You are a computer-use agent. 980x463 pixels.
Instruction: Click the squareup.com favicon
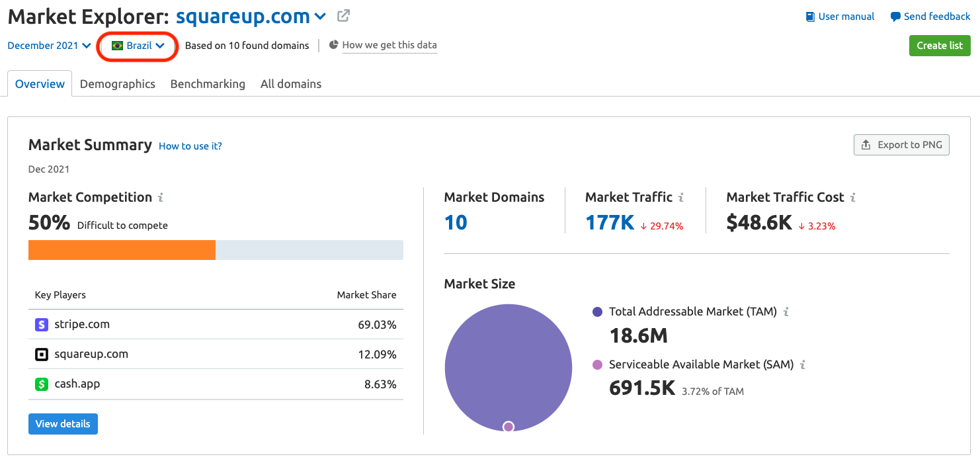tap(42, 355)
